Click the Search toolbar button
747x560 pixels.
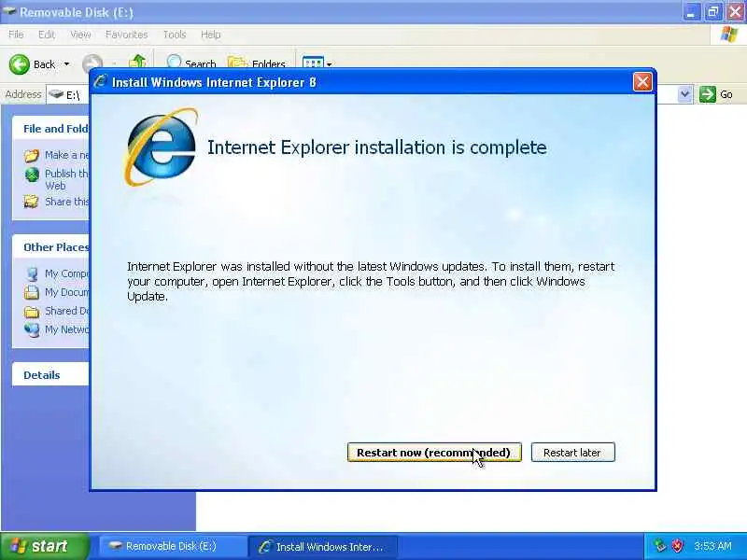tap(191, 62)
